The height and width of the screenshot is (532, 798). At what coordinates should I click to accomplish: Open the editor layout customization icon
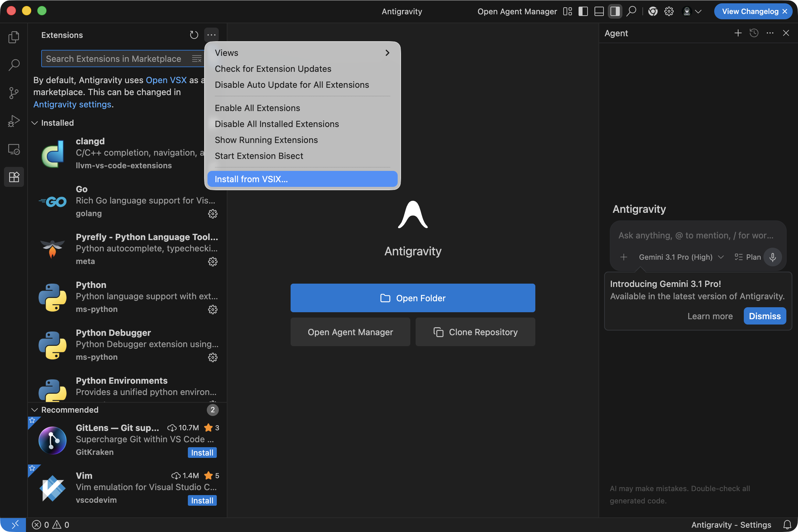pos(567,12)
